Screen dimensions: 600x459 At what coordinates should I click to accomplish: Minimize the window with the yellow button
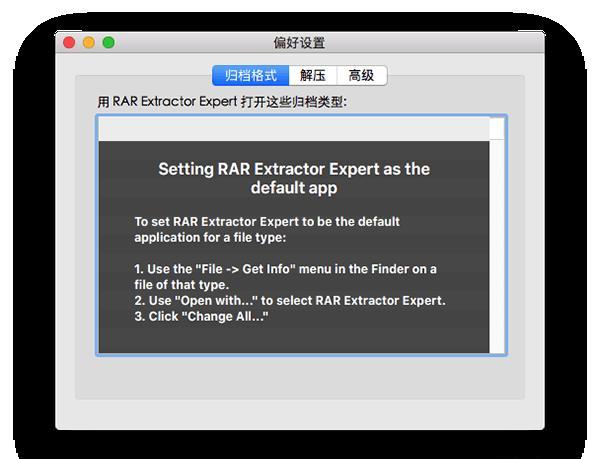click(89, 42)
